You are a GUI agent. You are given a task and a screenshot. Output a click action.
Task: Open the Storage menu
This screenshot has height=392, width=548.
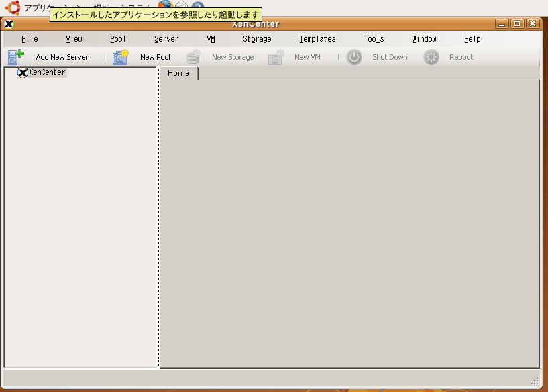257,39
